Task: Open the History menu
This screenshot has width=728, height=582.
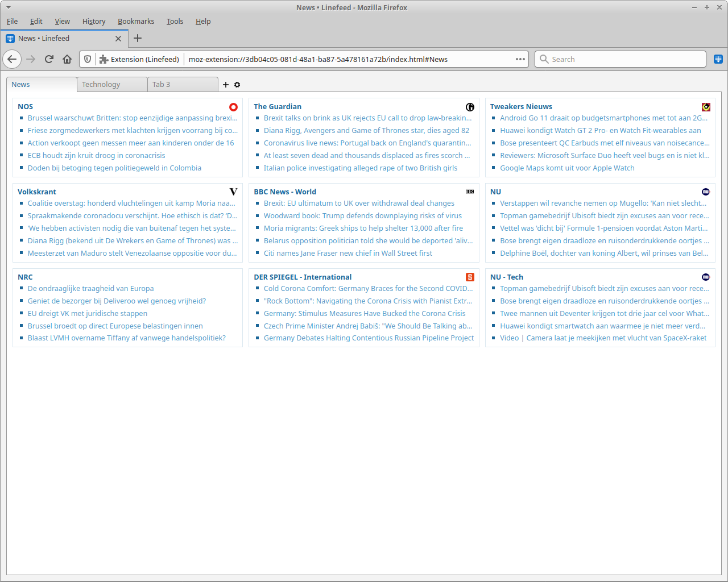Action: point(94,22)
